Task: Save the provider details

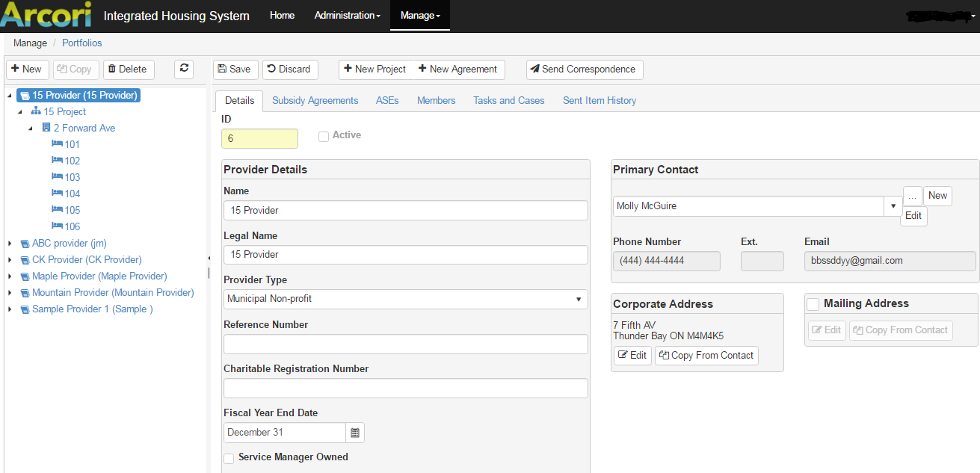Action: tap(235, 69)
